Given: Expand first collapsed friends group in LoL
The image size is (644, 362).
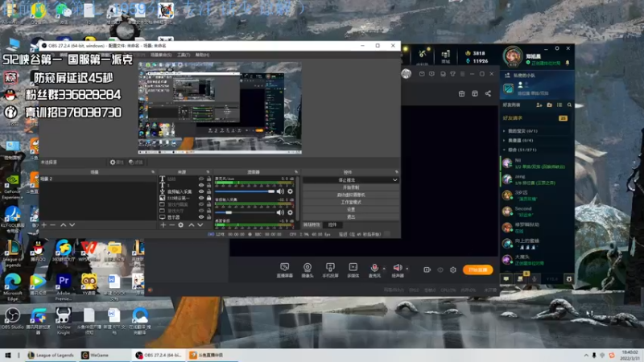Looking at the screenshot, I should coord(505,131).
